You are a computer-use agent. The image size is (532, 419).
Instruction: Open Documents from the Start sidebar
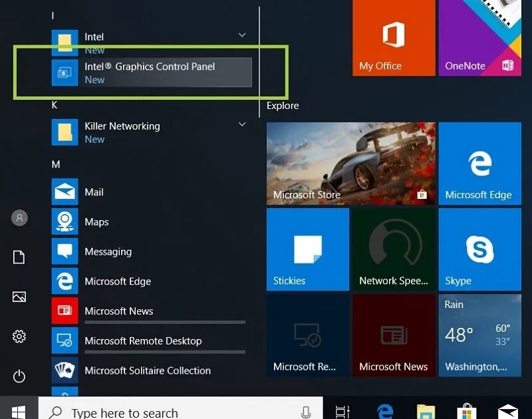pyautogui.click(x=19, y=257)
